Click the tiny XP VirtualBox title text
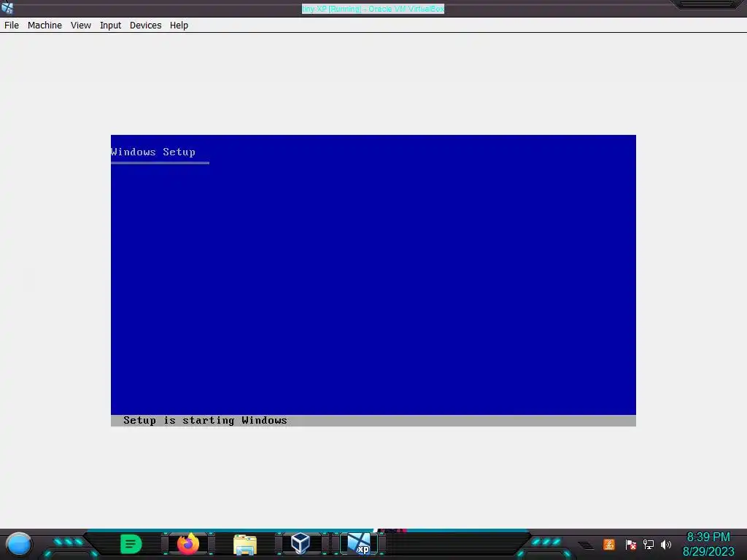The width and height of the screenshot is (747, 560). (x=373, y=9)
